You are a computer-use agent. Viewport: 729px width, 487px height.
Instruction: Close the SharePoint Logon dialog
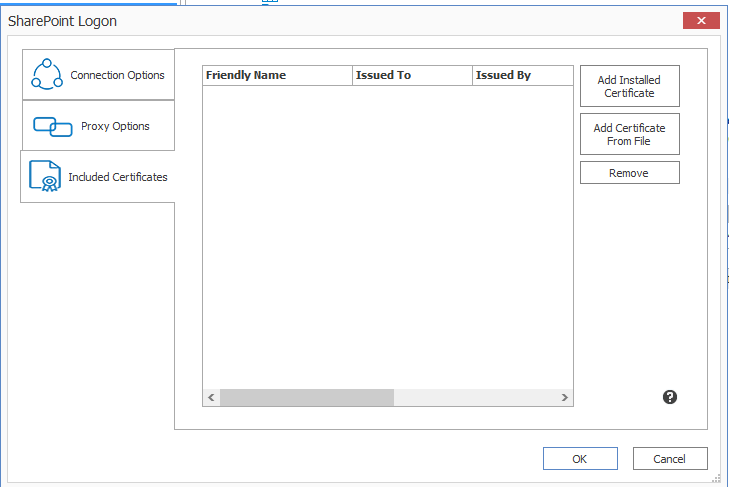tap(701, 20)
